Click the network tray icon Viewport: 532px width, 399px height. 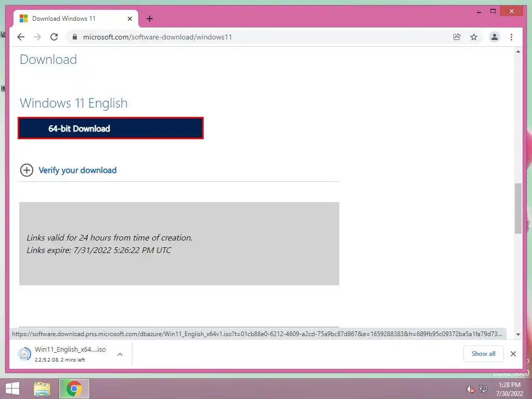tap(483, 389)
